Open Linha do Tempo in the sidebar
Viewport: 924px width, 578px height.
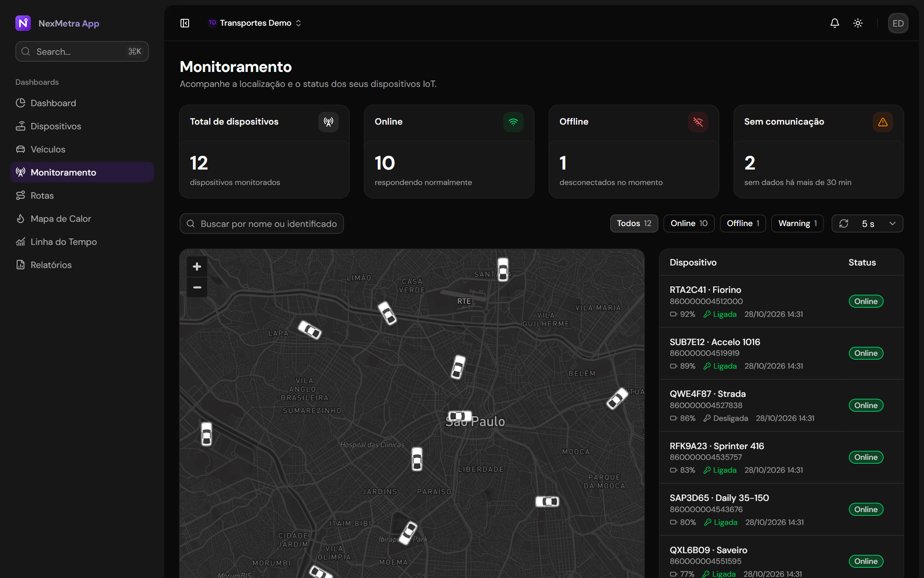82,241
